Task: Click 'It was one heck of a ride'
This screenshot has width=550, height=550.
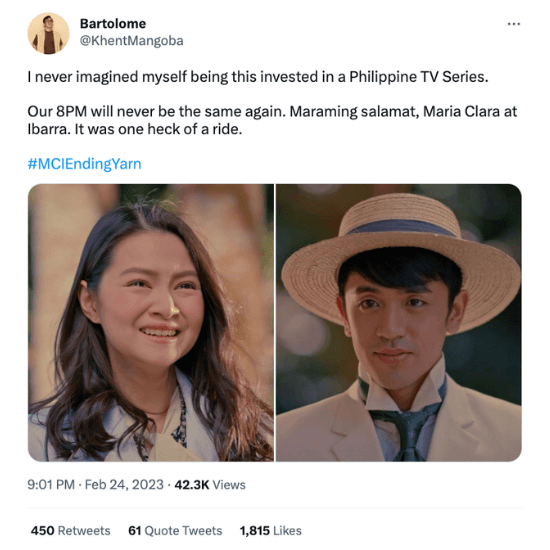Action: pyautogui.click(x=159, y=129)
